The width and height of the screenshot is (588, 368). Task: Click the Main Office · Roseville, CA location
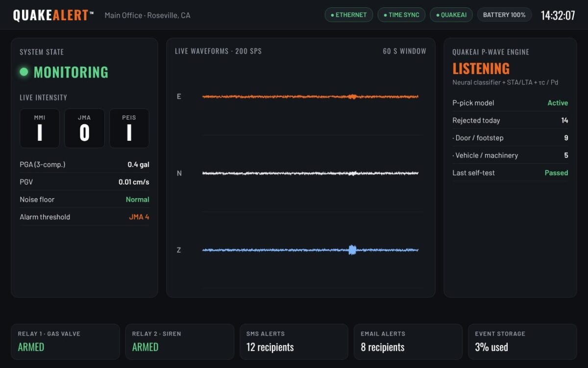[147, 15]
